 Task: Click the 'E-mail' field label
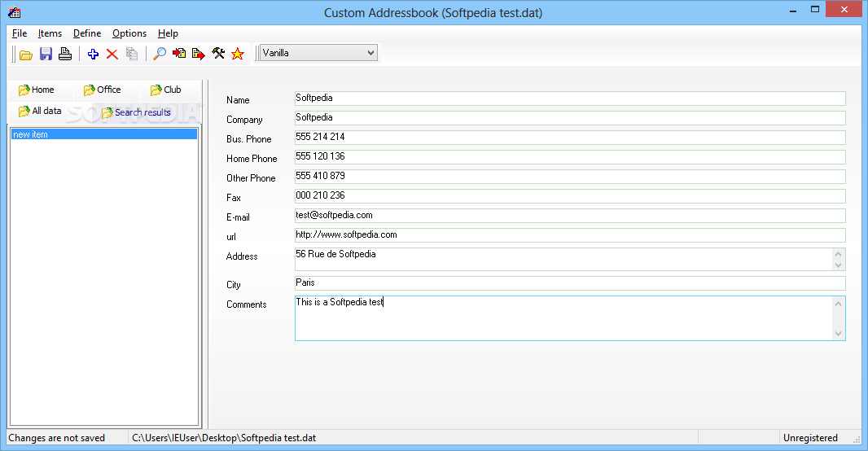238,217
